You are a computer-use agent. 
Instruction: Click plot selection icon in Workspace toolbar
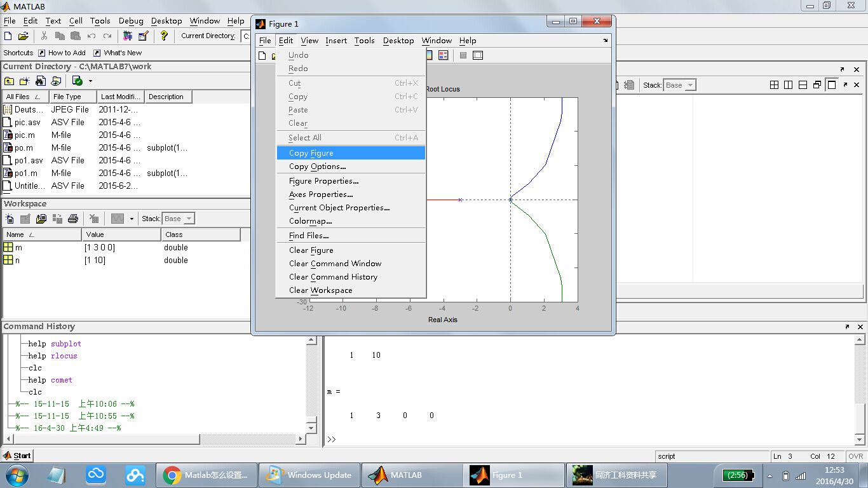click(x=117, y=219)
